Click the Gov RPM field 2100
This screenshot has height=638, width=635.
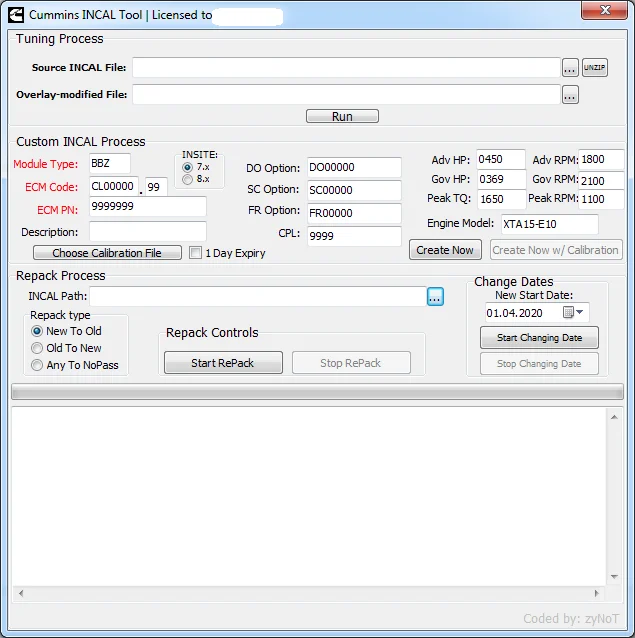pos(601,180)
